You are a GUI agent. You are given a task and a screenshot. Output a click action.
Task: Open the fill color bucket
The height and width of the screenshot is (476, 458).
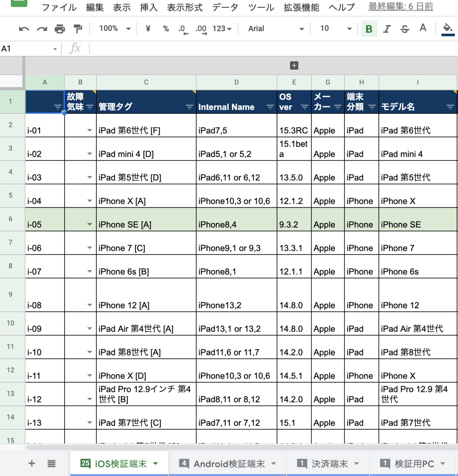pos(448,29)
